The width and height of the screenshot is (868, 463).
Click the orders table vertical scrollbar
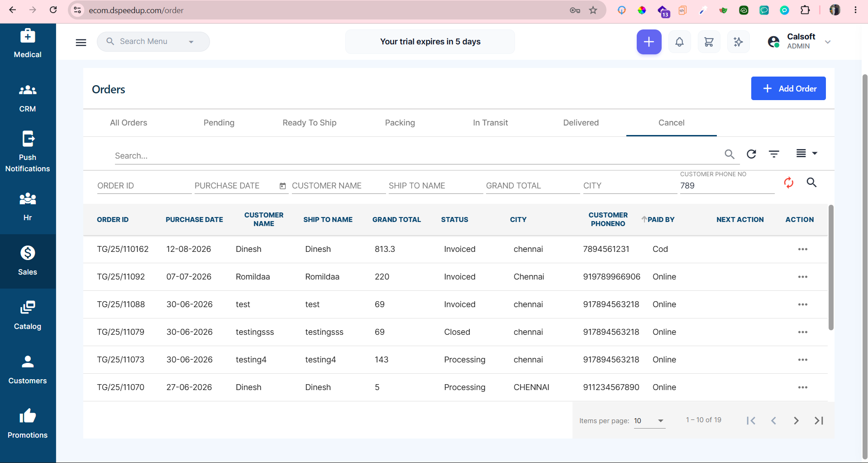click(831, 267)
